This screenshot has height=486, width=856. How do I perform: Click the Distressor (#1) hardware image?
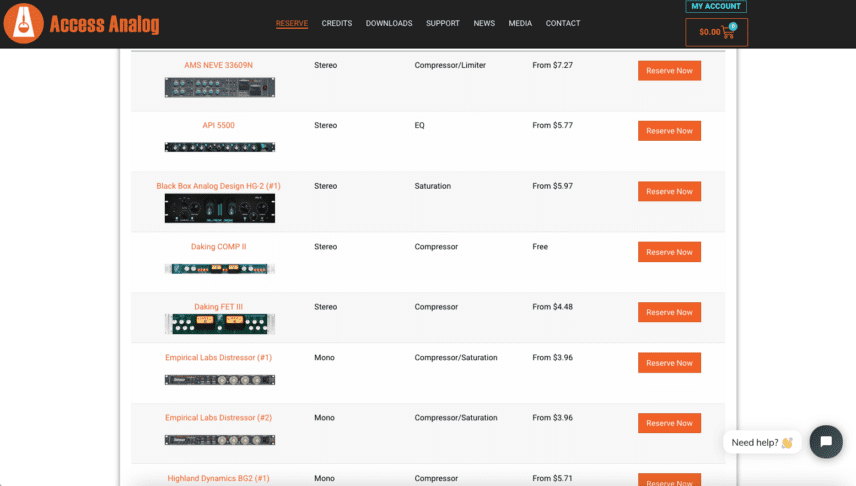pyautogui.click(x=220, y=380)
